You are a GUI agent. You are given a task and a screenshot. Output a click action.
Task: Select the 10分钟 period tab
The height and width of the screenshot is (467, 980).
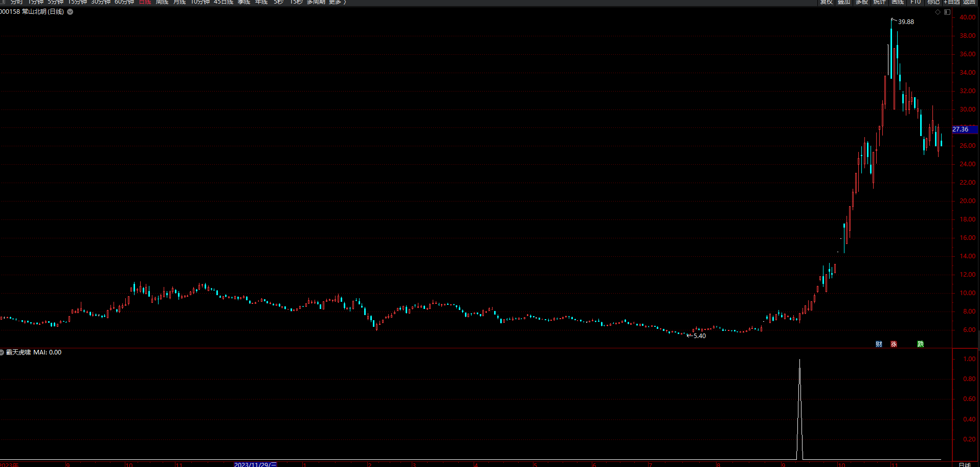[200, 2]
